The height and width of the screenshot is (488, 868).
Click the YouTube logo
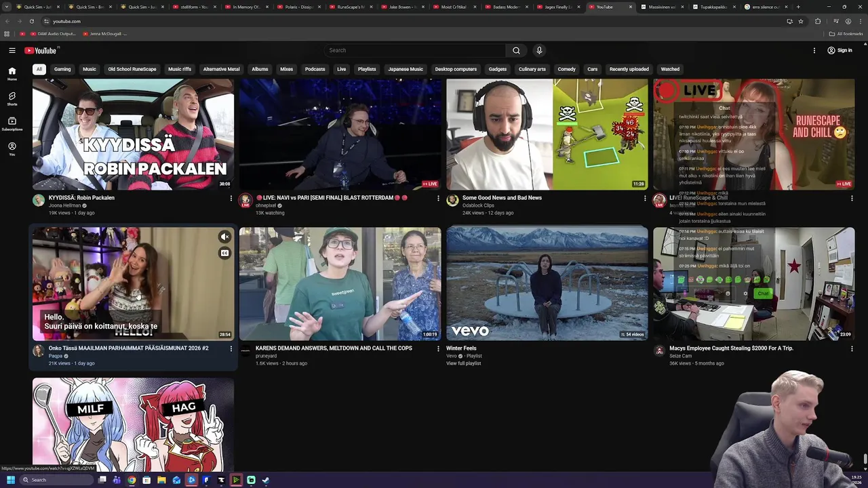[x=41, y=50]
